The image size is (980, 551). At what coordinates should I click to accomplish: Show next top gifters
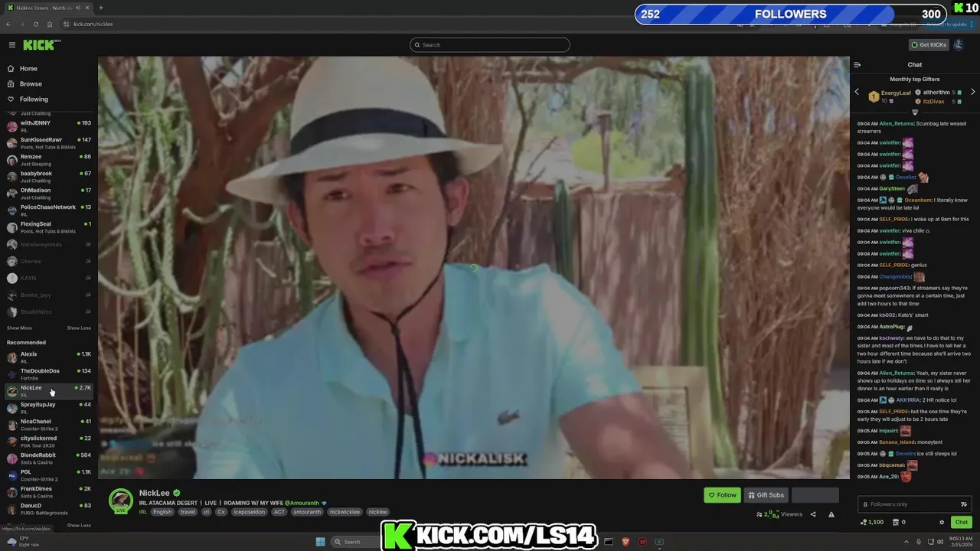(973, 92)
